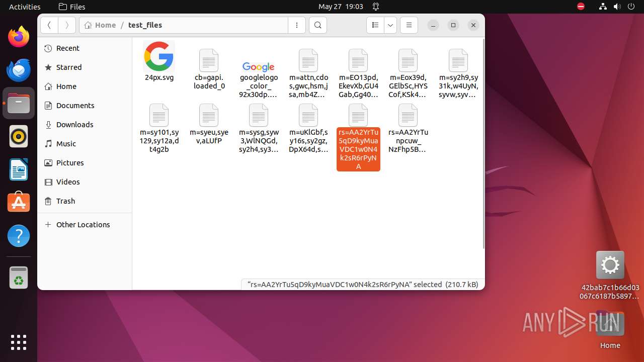Go back with the left arrow button

pyautogui.click(x=49, y=25)
